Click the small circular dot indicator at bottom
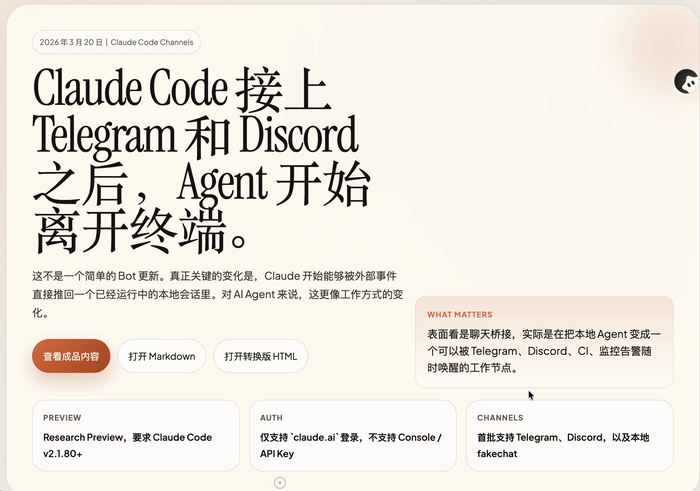Image resolution: width=700 pixels, height=491 pixels. [x=280, y=483]
